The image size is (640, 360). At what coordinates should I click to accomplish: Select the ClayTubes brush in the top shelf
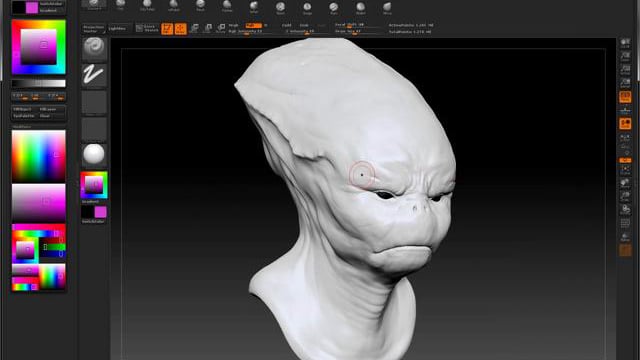pos(147,5)
